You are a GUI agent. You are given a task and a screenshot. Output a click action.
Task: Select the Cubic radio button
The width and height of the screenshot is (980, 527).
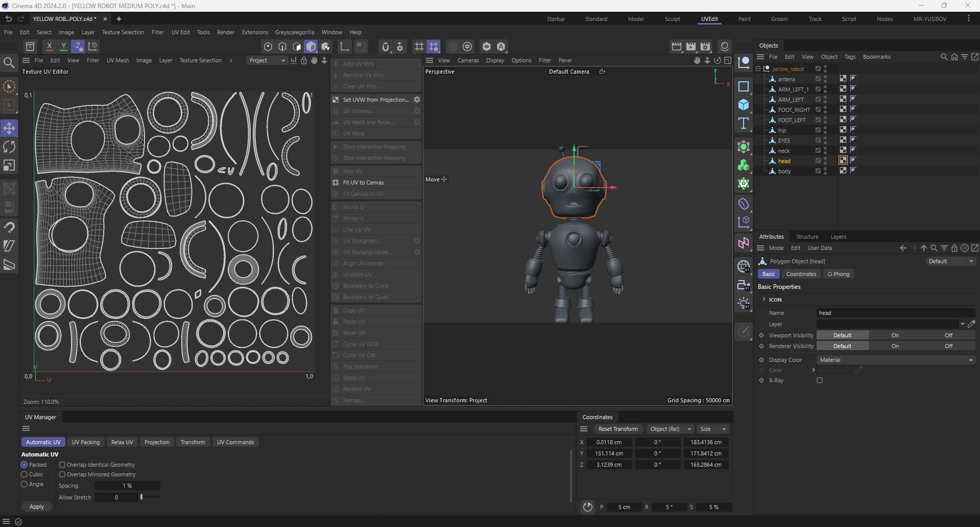24,474
